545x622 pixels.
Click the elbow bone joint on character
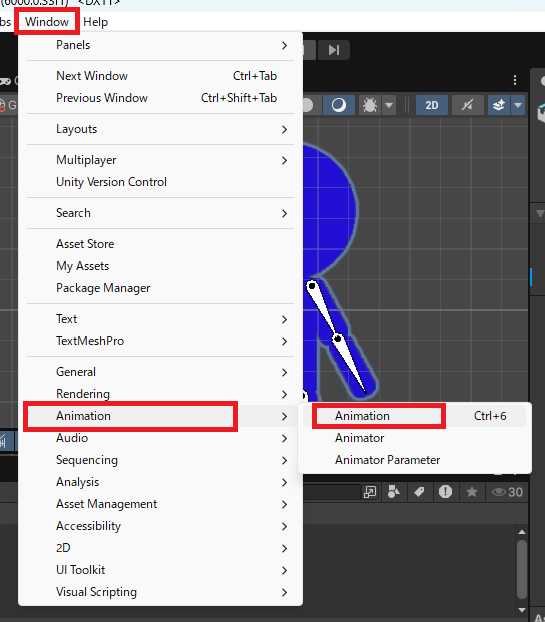tap(338, 339)
